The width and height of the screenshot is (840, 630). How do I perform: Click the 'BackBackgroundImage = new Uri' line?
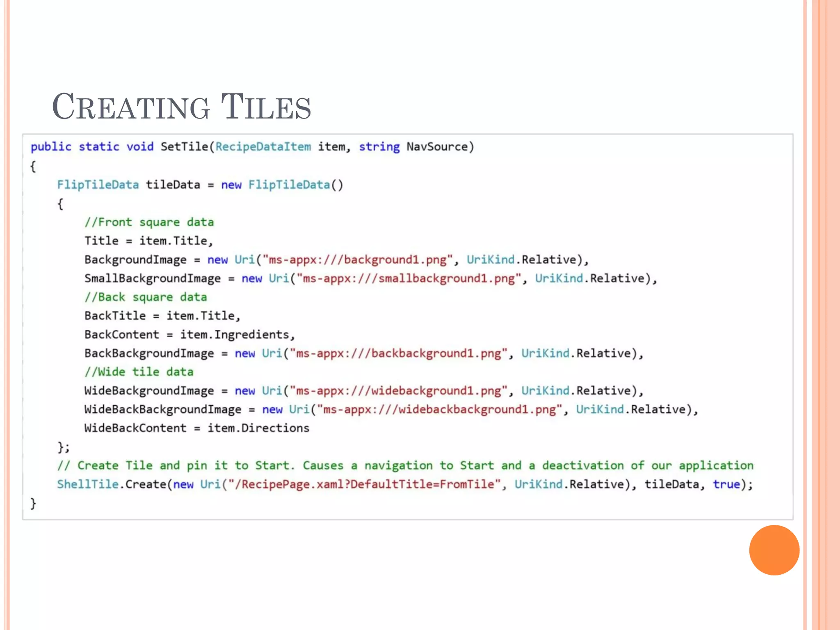[x=364, y=354]
